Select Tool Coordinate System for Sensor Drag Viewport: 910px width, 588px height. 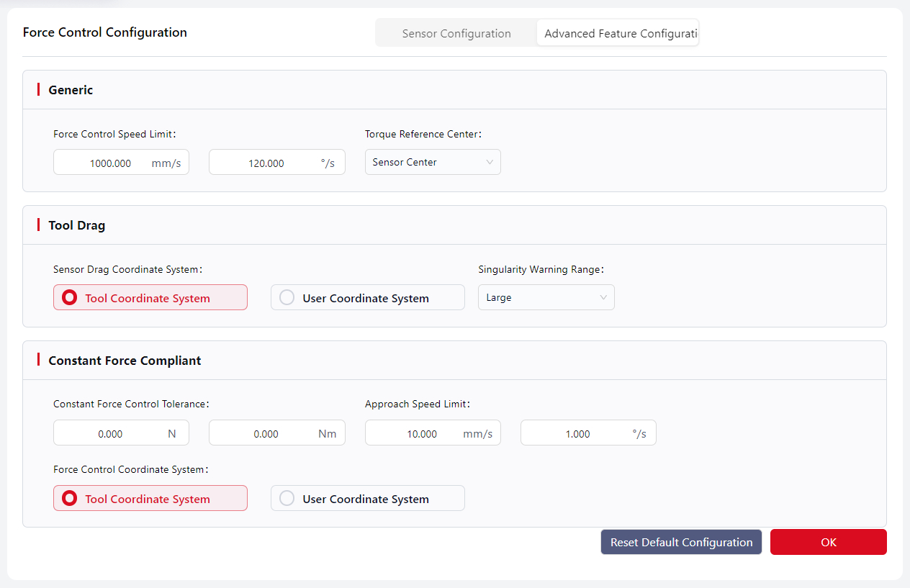point(150,298)
